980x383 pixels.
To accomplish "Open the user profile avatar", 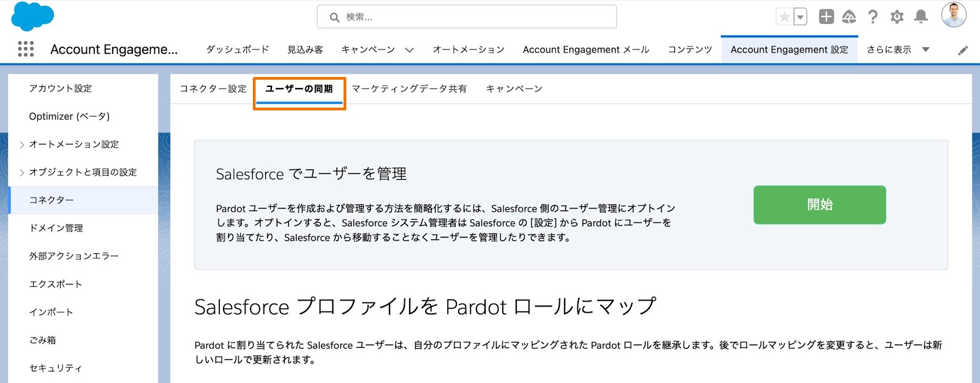I will point(954,15).
